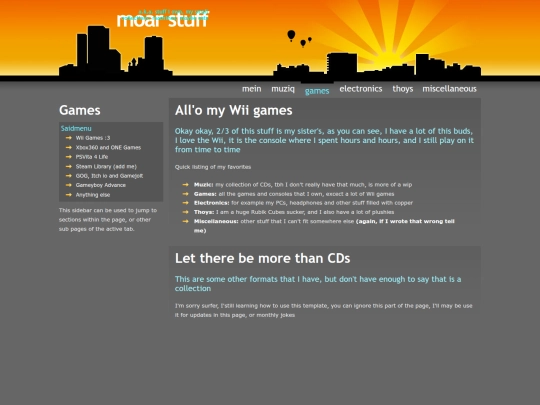Click the This are some other formats subtitle
540x405 pixels.
click(318, 283)
